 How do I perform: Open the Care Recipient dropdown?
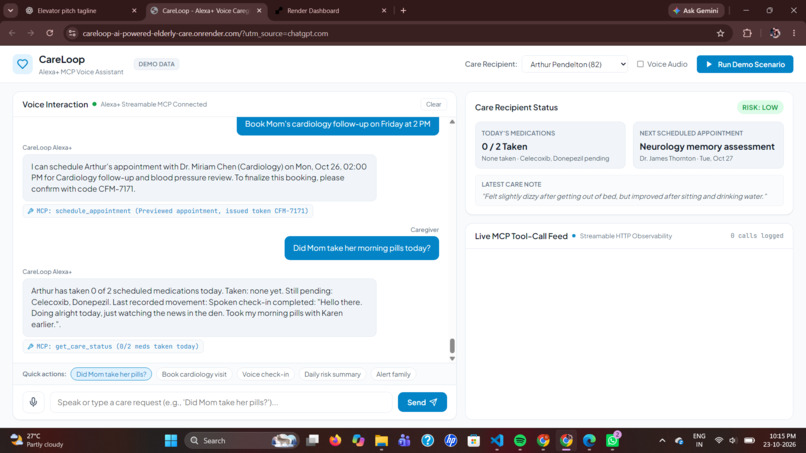[575, 64]
